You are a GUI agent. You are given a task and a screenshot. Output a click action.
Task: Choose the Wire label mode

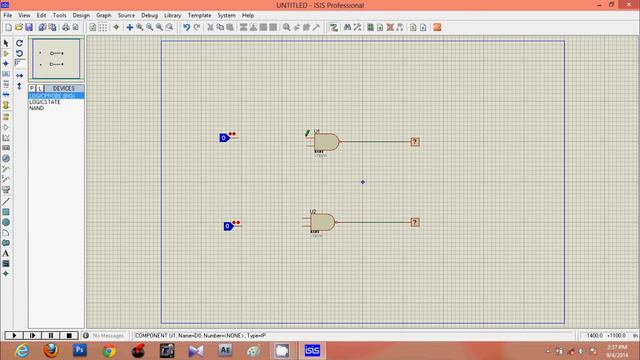click(6, 74)
